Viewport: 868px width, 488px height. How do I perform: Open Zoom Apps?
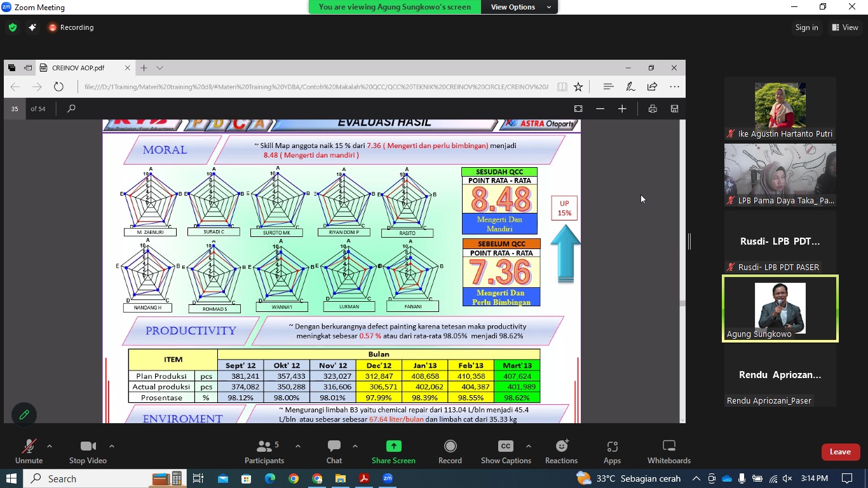[612, 452]
